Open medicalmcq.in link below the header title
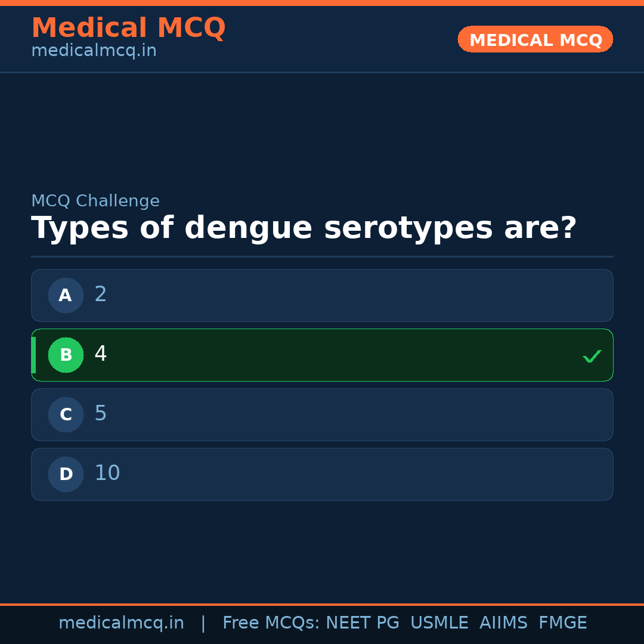This screenshot has width=644, height=644. click(94, 51)
